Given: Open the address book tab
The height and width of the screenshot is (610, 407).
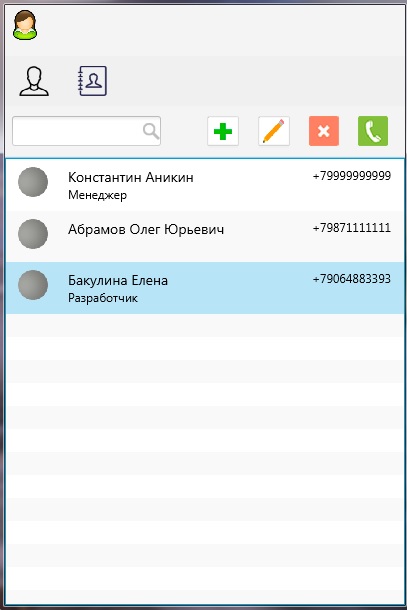Looking at the screenshot, I should pyautogui.click(x=92, y=81).
